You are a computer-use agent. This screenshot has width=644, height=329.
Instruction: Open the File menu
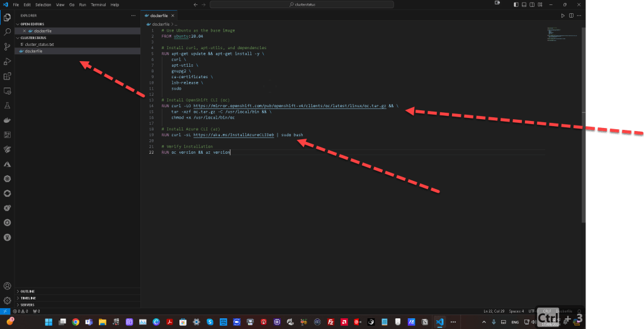pos(16,4)
